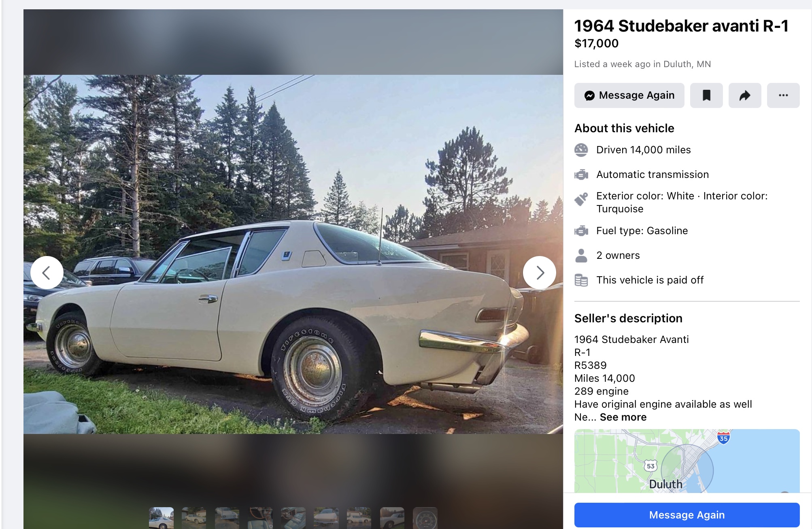Show next photo with right arrow
The height and width of the screenshot is (529, 812).
pos(539,273)
